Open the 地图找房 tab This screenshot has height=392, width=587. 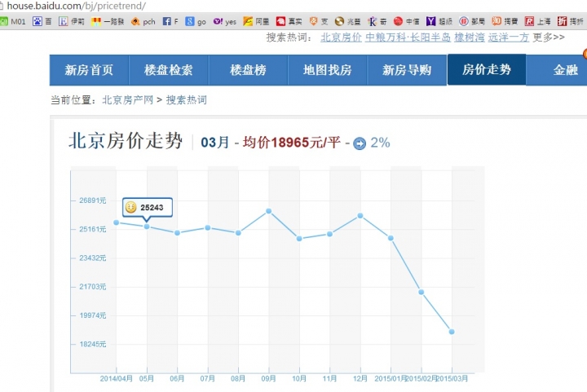327,70
